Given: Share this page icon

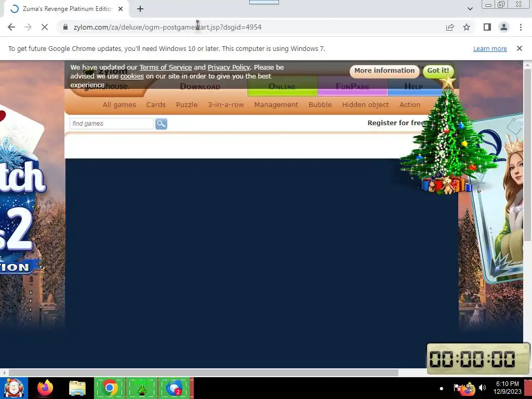Looking at the screenshot, I should (450, 27).
